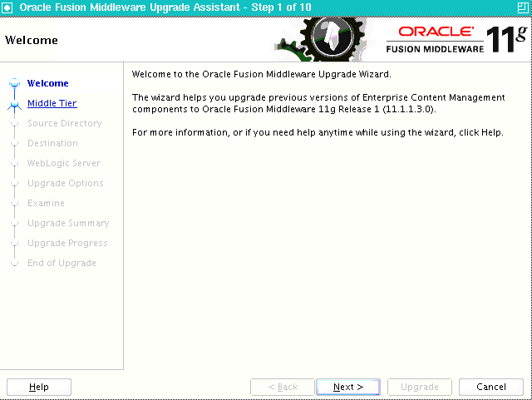532x400 pixels.
Task: Click the 'Welcome to the Oracle Fusion Middleware' line
Action: click(261, 74)
